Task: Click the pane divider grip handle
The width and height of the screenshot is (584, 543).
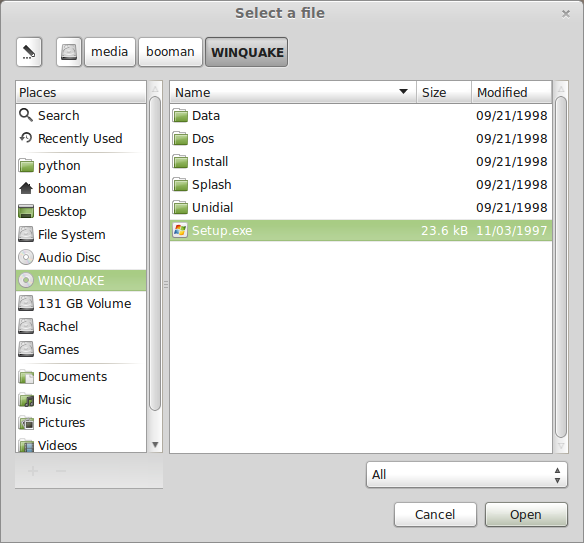Action: (166, 285)
